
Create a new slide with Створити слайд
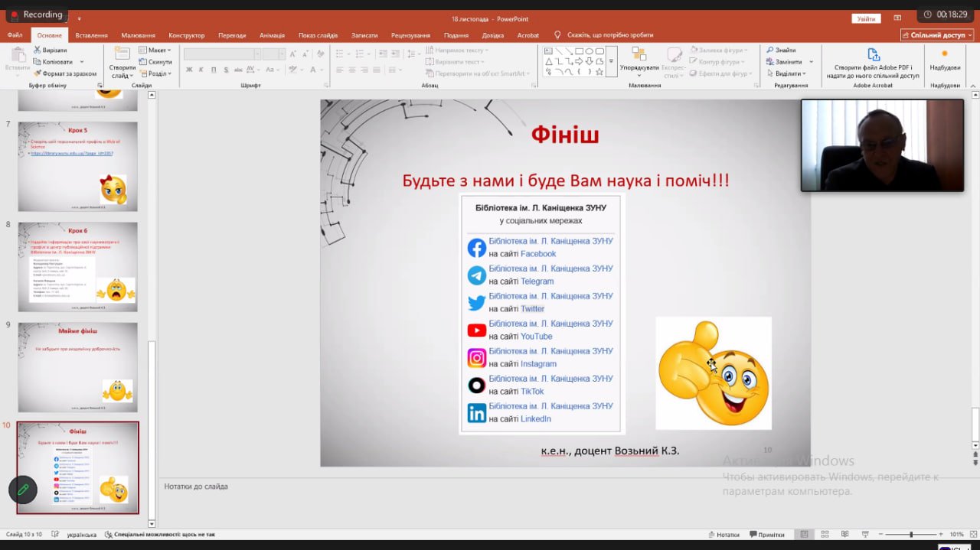[122, 63]
